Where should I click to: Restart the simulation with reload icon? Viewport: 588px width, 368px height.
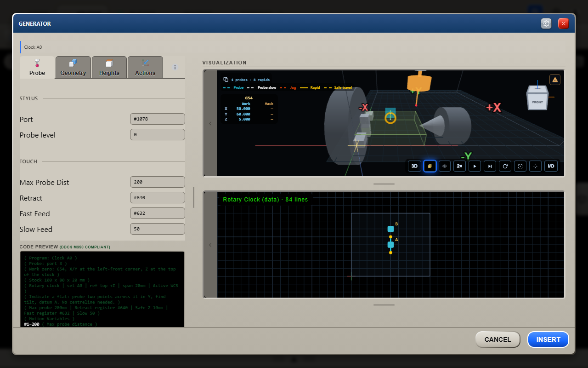[505, 166]
